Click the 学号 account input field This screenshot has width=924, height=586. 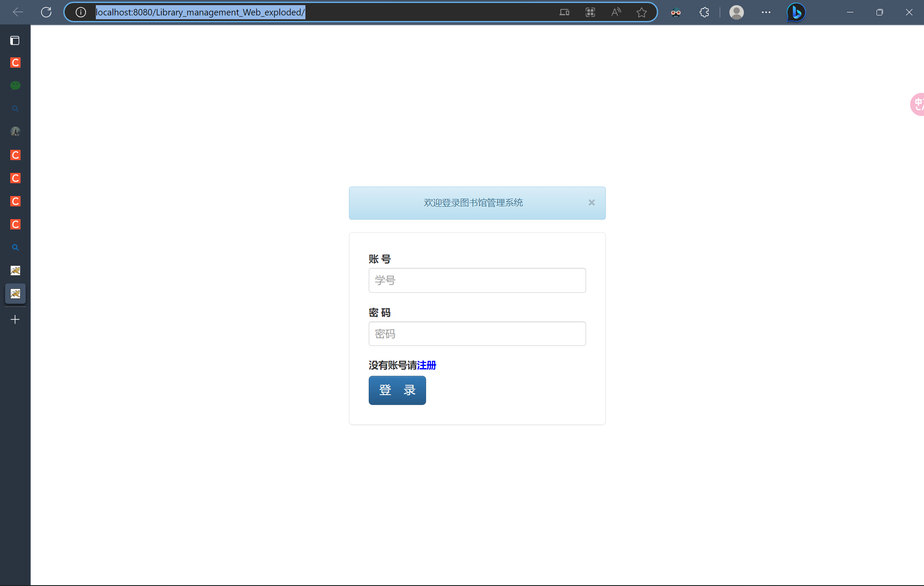[x=477, y=280]
